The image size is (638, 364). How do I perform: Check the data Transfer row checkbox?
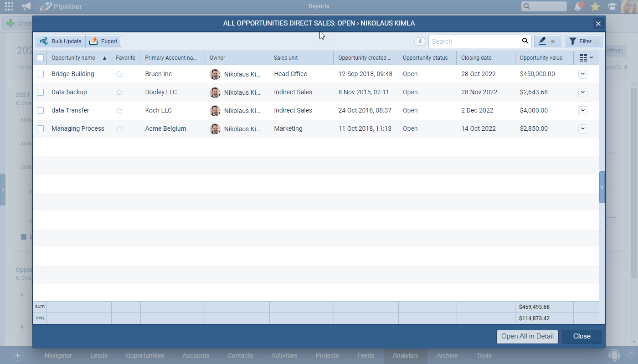click(40, 111)
